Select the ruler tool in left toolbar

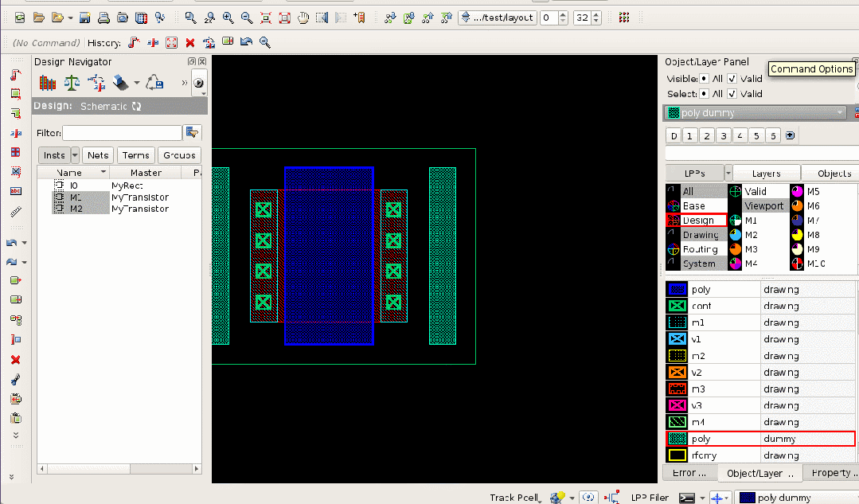(x=16, y=212)
